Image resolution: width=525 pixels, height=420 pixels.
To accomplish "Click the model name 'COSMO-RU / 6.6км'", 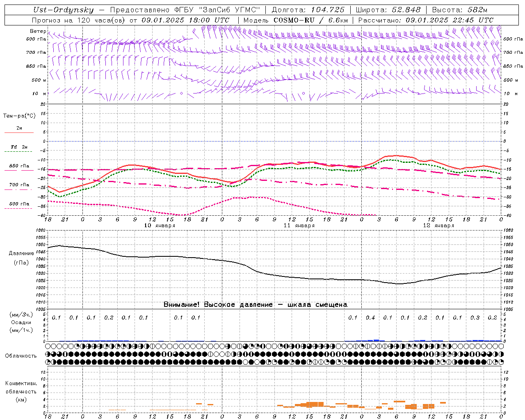I will pyautogui.click(x=311, y=20).
